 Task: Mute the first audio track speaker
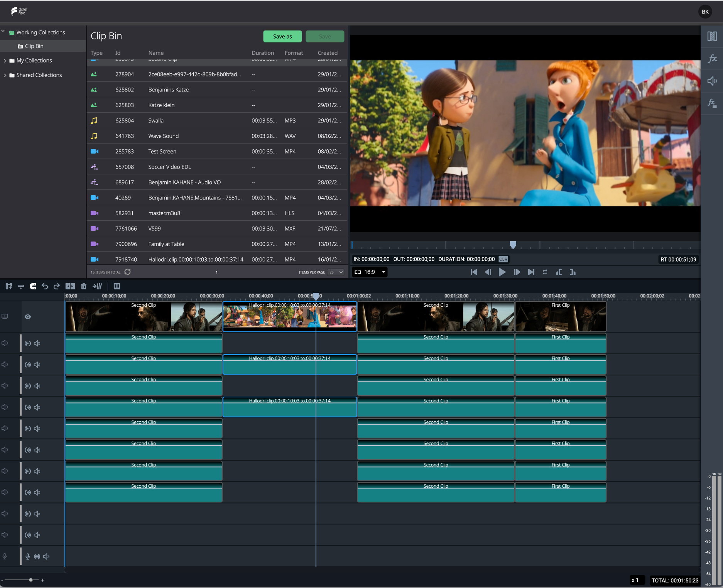click(37, 343)
